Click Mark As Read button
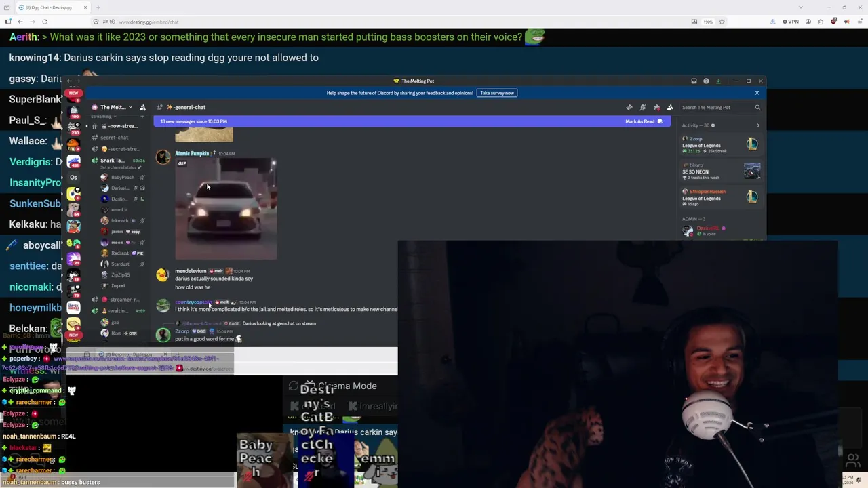The image size is (868, 488). pos(644,121)
